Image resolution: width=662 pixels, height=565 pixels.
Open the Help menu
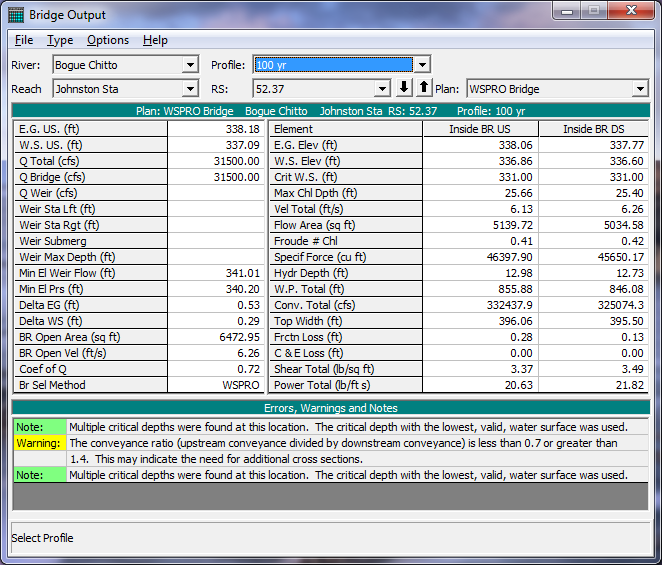(x=155, y=40)
